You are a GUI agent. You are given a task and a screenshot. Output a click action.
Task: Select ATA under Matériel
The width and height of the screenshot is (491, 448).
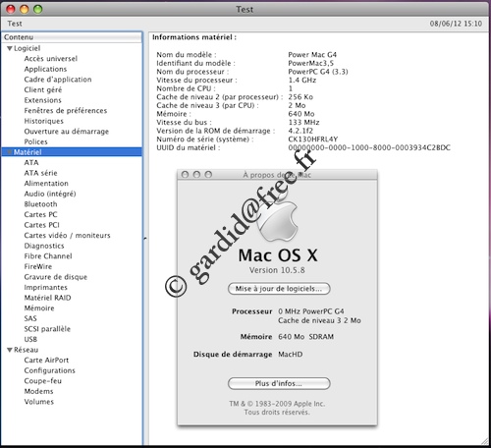coord(31,162)
